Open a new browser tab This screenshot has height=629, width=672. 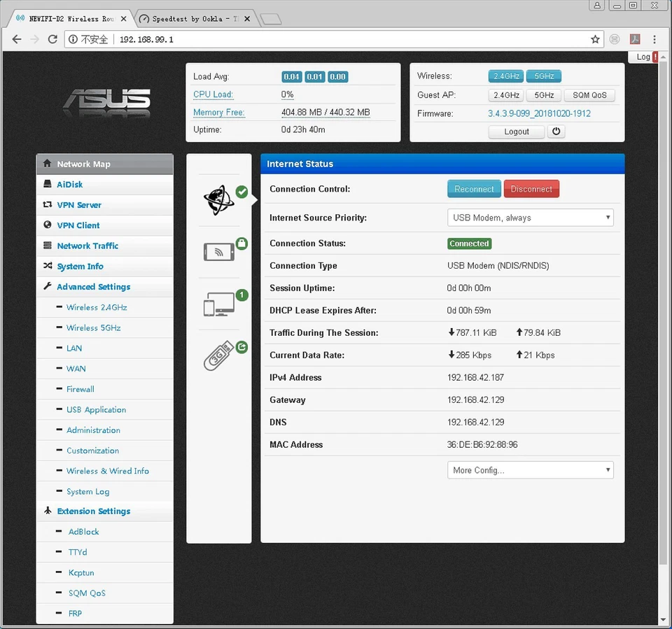270,20
